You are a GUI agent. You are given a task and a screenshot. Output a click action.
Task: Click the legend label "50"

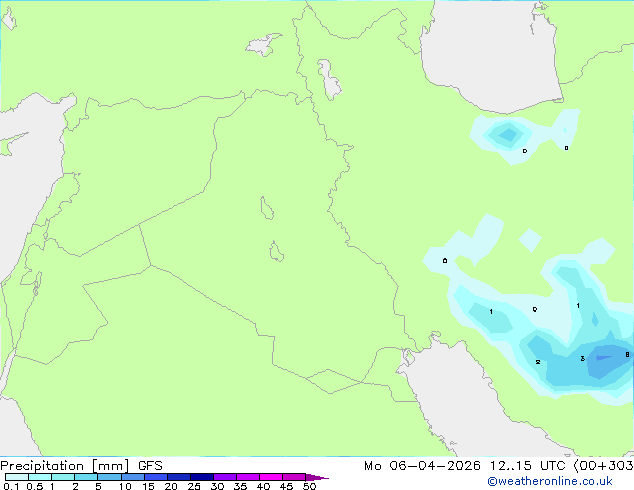[x=309, y=486]
